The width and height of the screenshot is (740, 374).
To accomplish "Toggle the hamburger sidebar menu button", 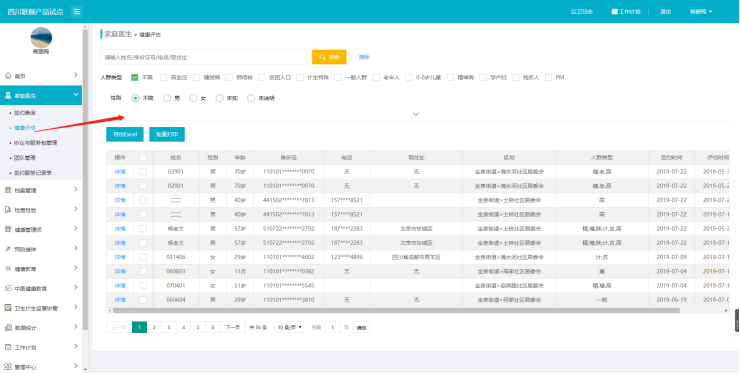I will point(76,11).
